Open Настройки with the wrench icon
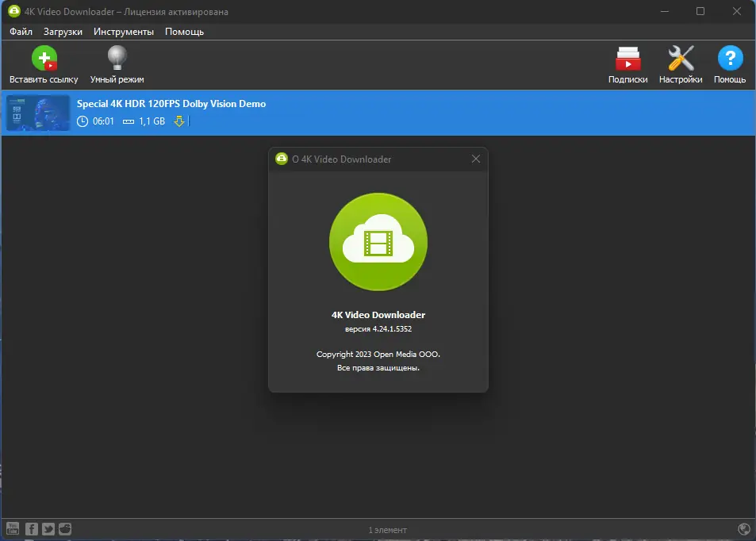756x541 pixels. click(x=680, y=58)
